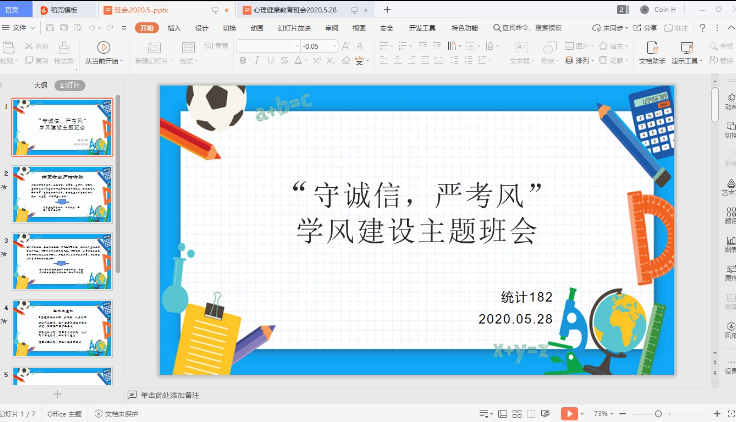Click the 从当前开始 slideshow play icon
This screenshot has width=736, height=422.
tap(103, 47)
